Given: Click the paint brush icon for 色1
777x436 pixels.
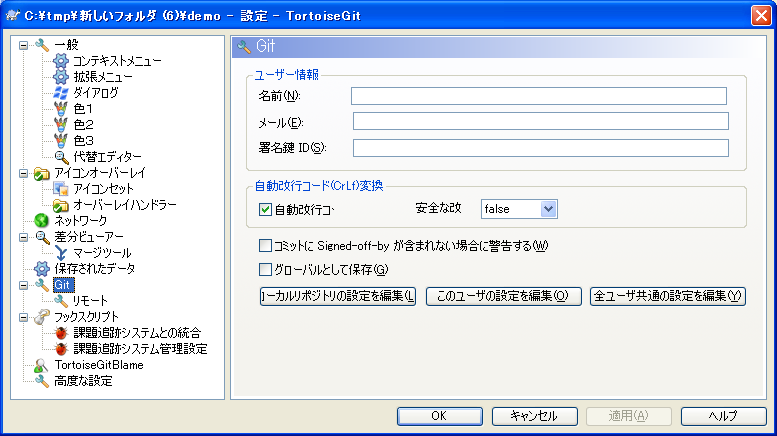Looking at the screenshot, I should click(x=61, y=109).
